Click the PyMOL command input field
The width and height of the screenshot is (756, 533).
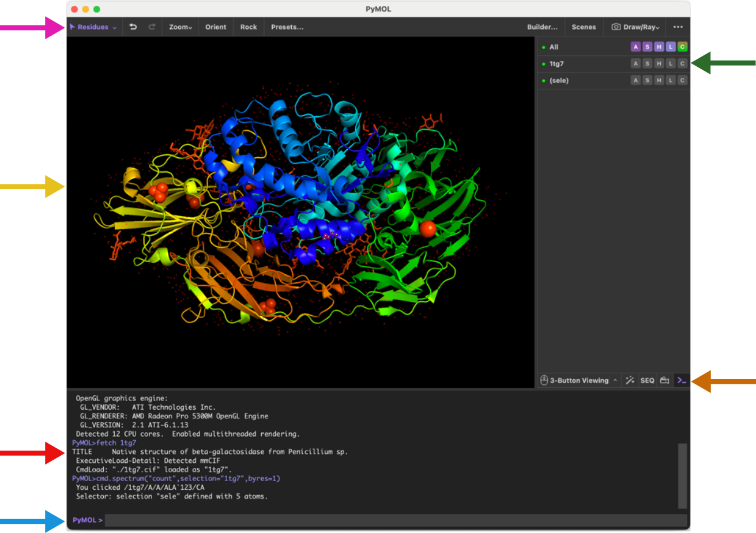231,519
